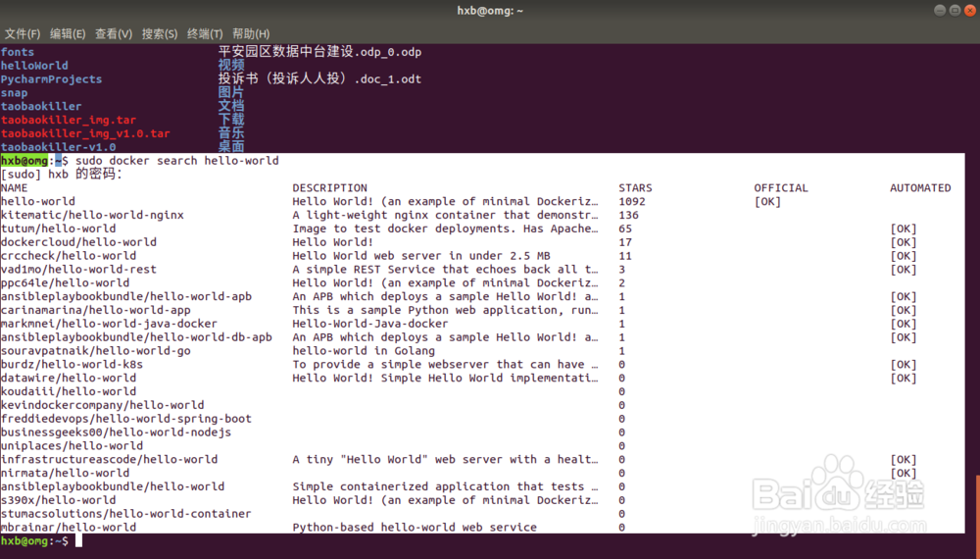Click the 图片 folder name
980x559 pixels.
231,92
